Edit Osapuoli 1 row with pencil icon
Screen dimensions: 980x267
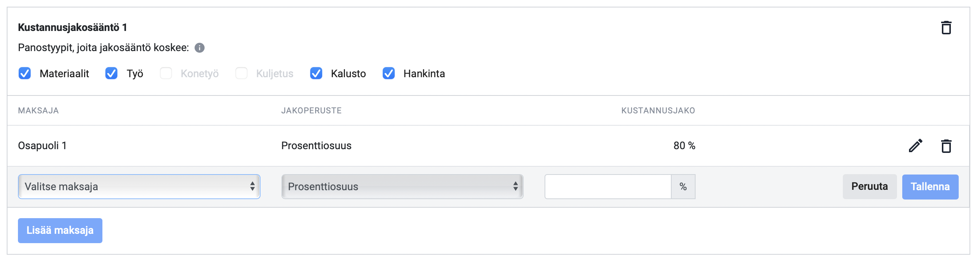click(x=915, y=146)
